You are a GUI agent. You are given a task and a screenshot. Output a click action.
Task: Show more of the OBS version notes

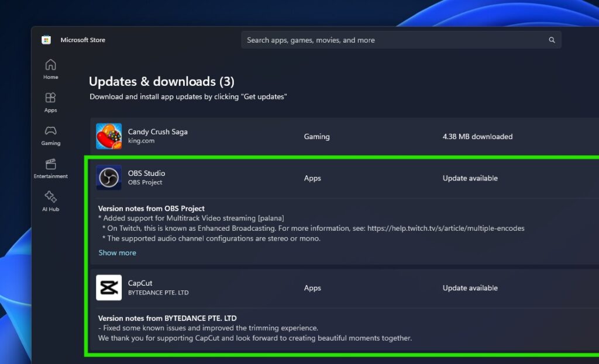(117, 252)
